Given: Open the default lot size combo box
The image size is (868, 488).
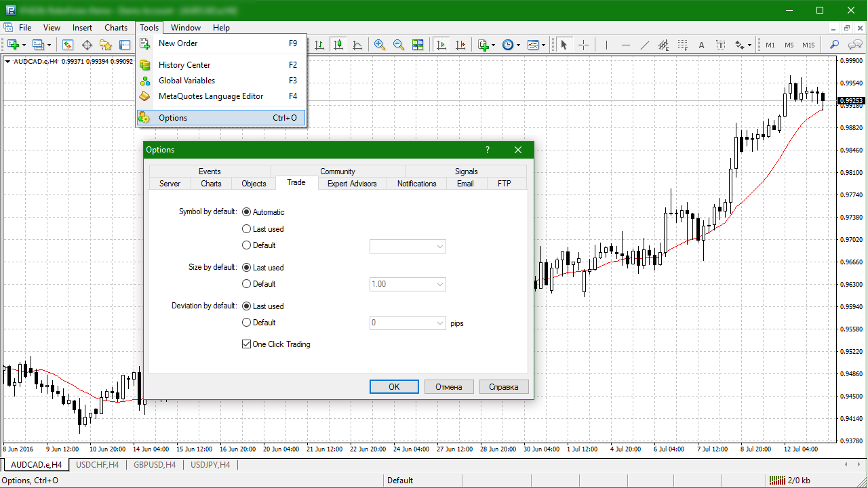Looking at the screenshot, I should tap(441, 284).
